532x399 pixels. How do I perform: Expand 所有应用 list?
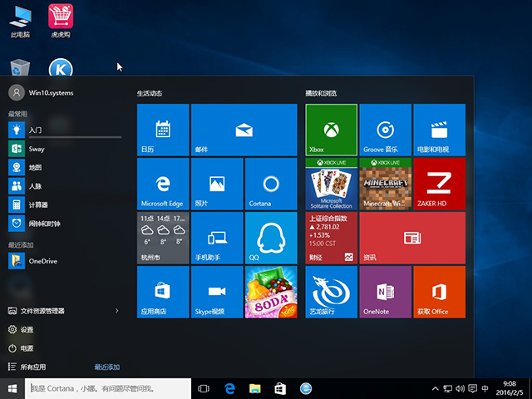point(33,367)
